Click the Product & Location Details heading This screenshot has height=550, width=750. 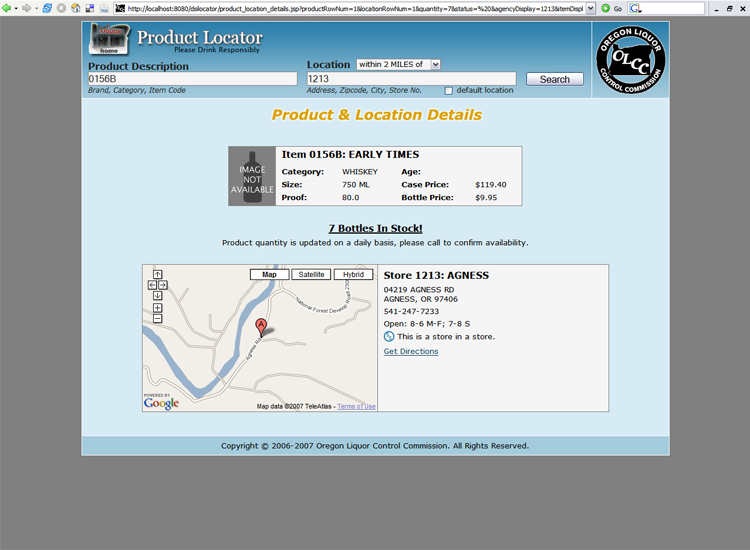[377, 115]
